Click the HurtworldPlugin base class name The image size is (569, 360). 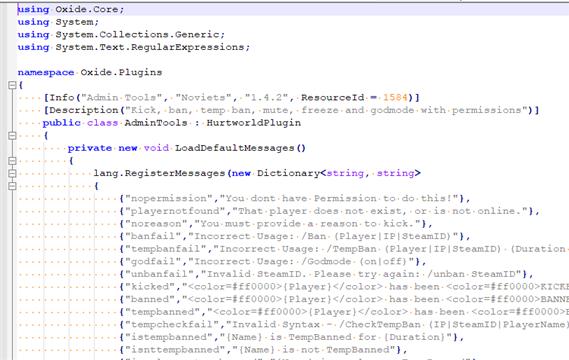pyautogui.click(x=254, y=123)
